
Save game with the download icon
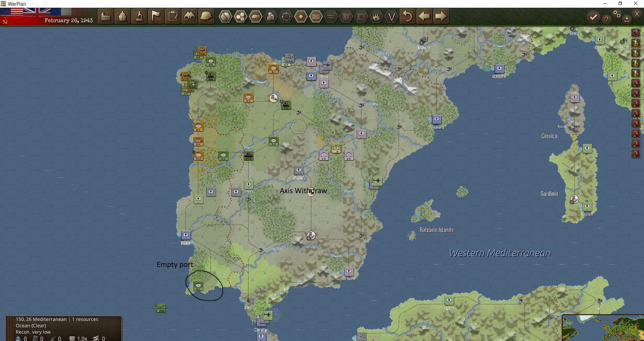(x=627, y=19)
